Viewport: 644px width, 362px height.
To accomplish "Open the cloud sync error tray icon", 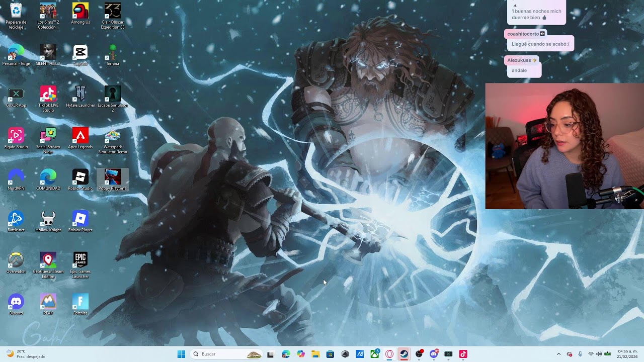I will (x=570, y=354).
